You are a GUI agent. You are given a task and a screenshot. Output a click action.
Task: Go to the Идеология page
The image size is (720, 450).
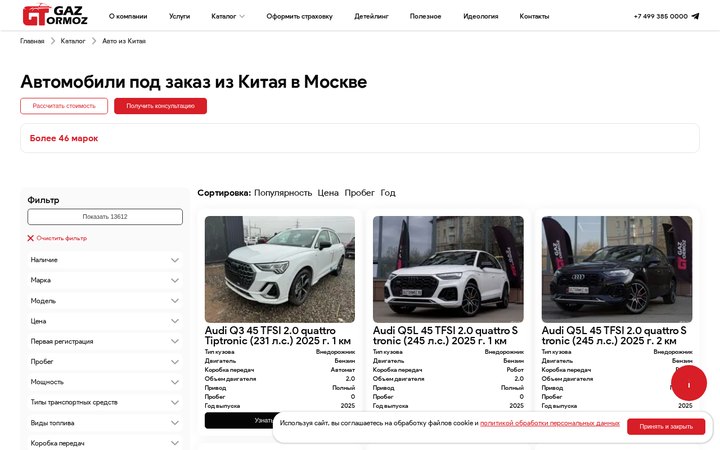pos(481,16)
